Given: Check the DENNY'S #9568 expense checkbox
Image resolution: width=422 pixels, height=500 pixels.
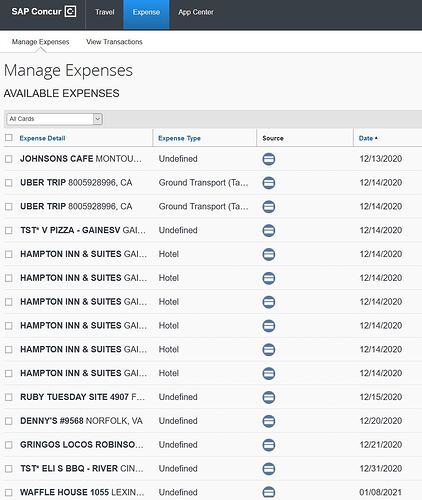Looking at the screenshot, I should pyautogui.click(x=9, y=421).
